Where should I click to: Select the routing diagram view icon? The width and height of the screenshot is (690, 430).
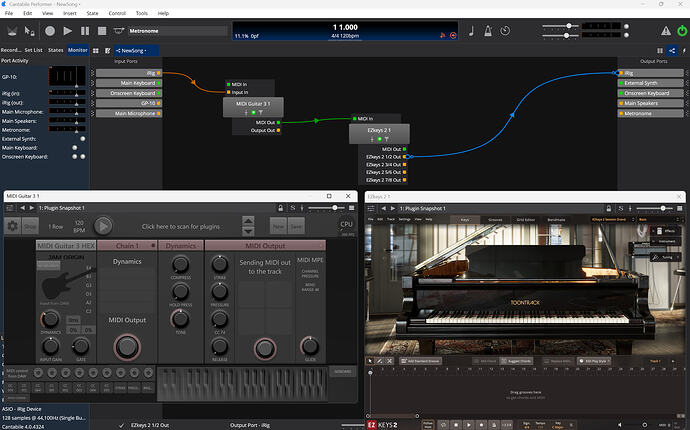coord(672,51)
